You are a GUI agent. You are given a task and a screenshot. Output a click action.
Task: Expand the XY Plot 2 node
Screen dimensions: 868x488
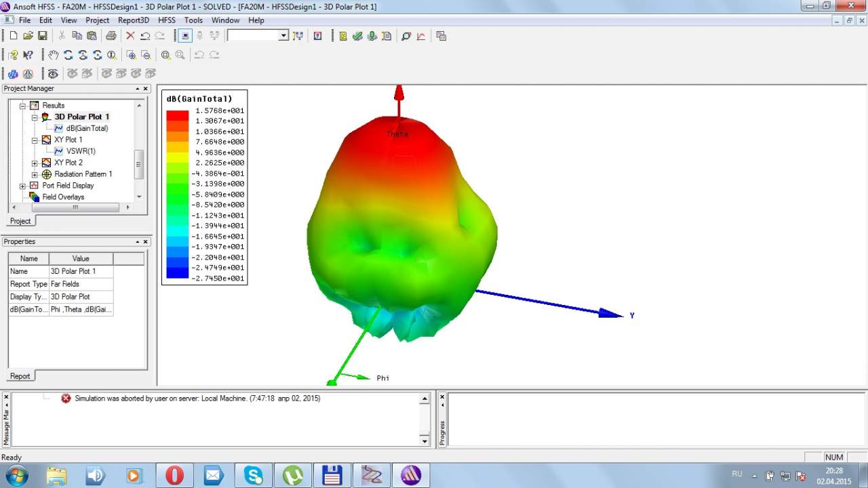(x=35, y=163)
